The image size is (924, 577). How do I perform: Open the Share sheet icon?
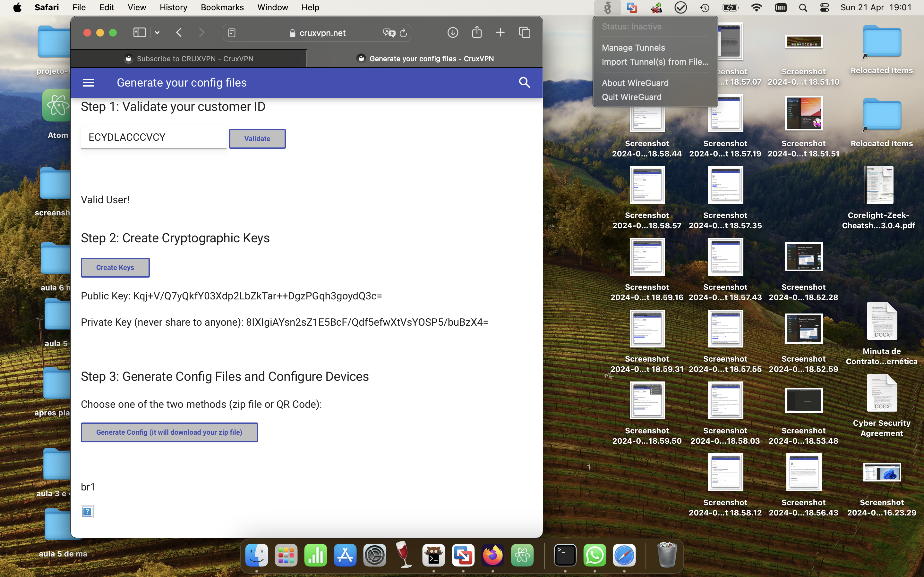pyautogui.click(x=476, y=32)
